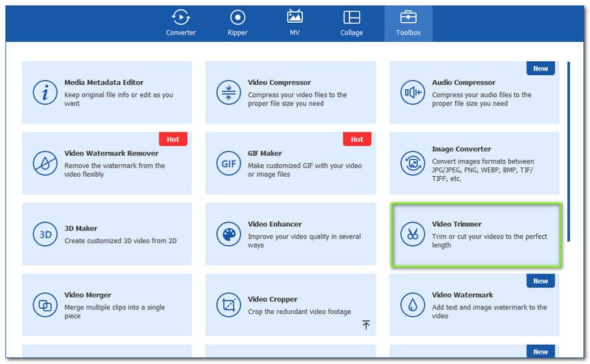Click the Video Watermark Remover icon
Screen dimensions: 590x364
click(x=45, y=163)
